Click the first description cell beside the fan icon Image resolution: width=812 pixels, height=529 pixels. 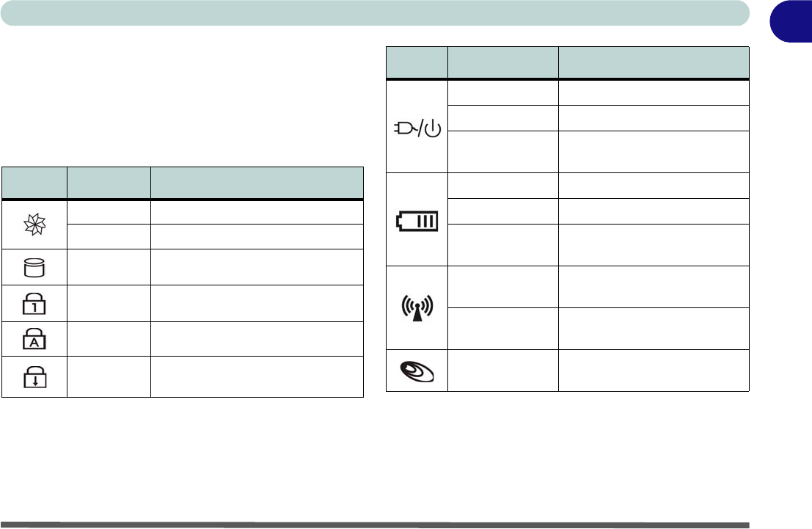coord(257,211)
